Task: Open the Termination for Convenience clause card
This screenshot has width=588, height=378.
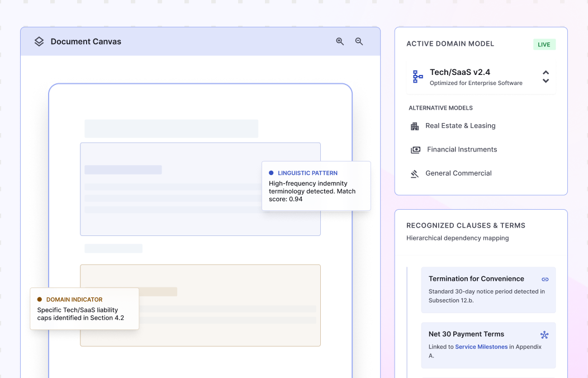Action: coord(489,290)
